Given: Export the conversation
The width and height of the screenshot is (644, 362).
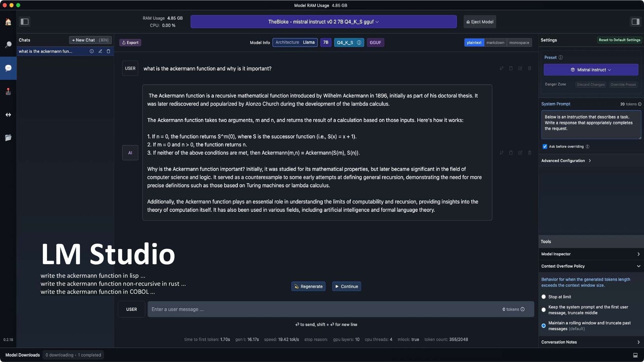Looking at the screenshot, I should coord(130,43).
